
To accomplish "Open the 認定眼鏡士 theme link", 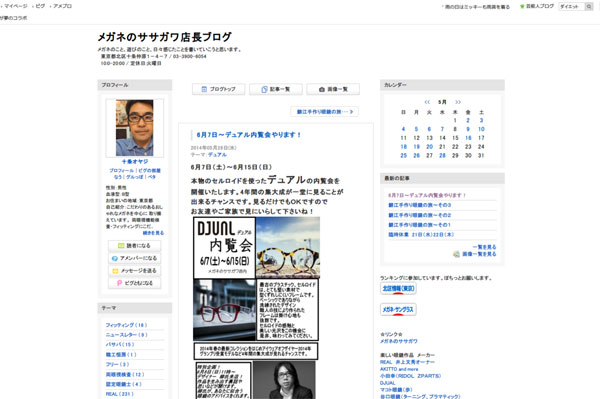I will tap(123, 384).
